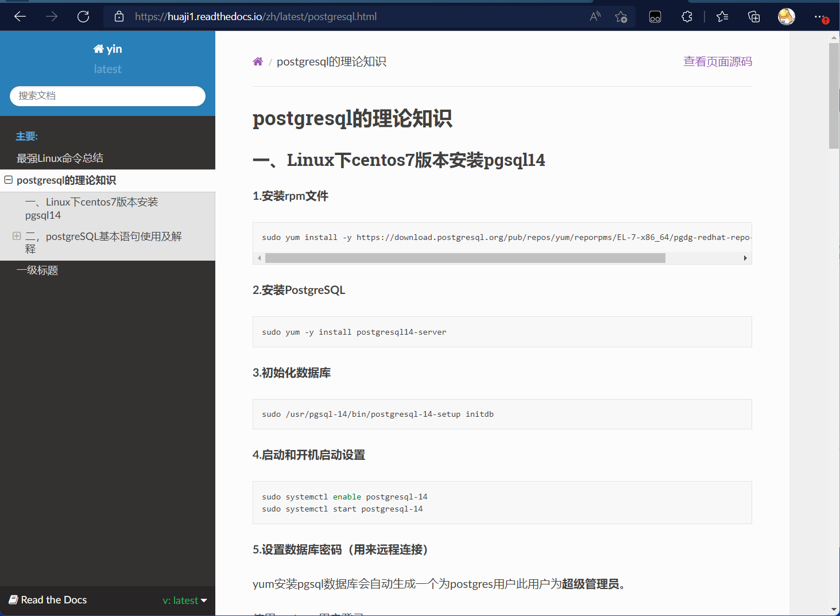Image resolution: width=840 pixels, height=616 pixels.
Task: Click the 主要: sidebar caption
Action: coord(27,136)
